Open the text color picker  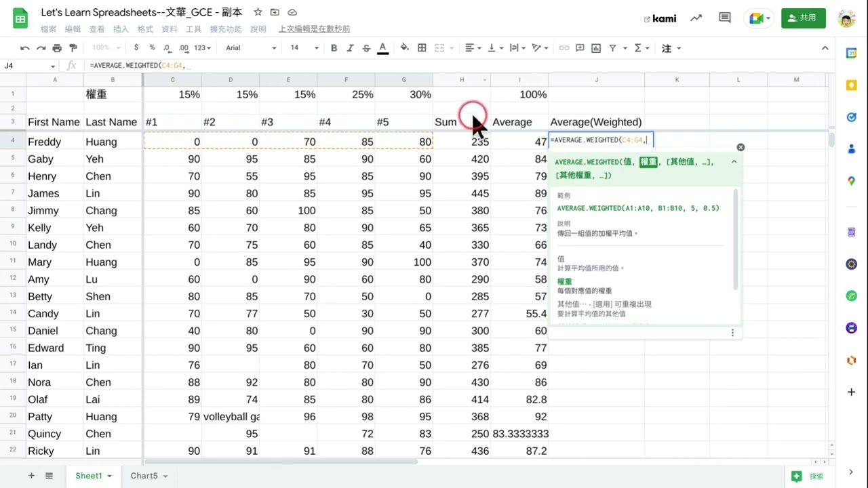(x=382, y=48)
